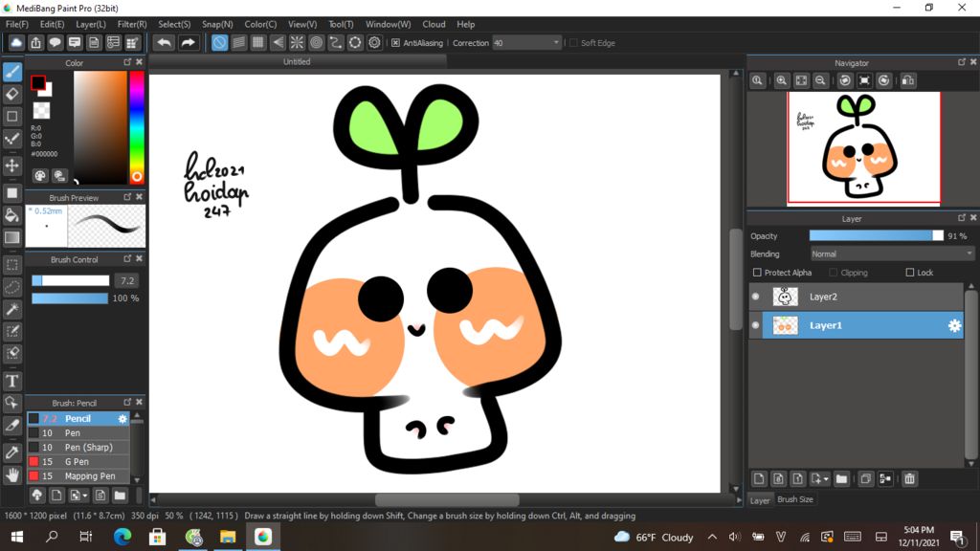Image resolution: width=980 pixels, height=551 pixels.
Task: Open the Blending mode dropdown
Action: click(x=892, y=254)
